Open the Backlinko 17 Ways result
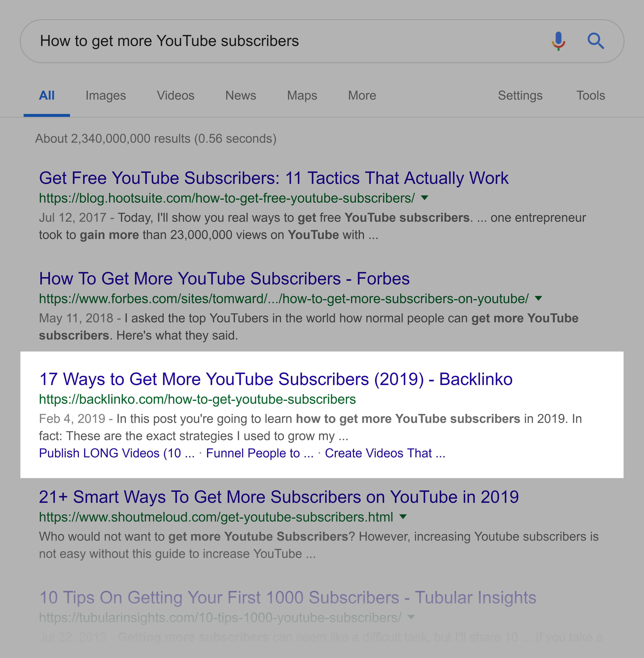Image resolution: width=644 pixels, height=658 pixels. click(276, 379)
